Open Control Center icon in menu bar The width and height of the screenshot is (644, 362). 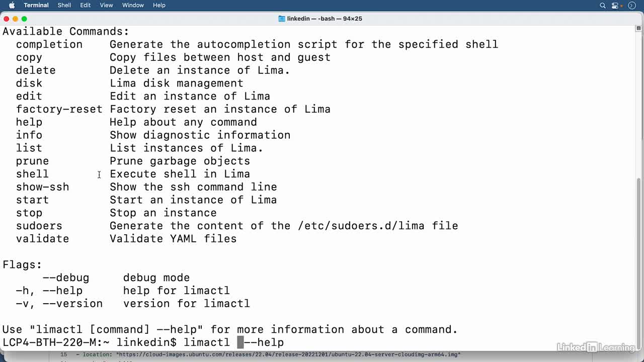click(615, 6)
